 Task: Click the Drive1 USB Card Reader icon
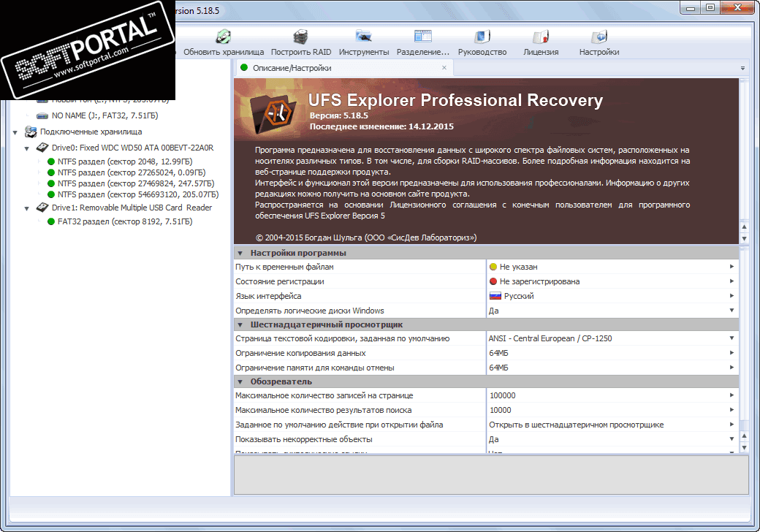[42, 208]
